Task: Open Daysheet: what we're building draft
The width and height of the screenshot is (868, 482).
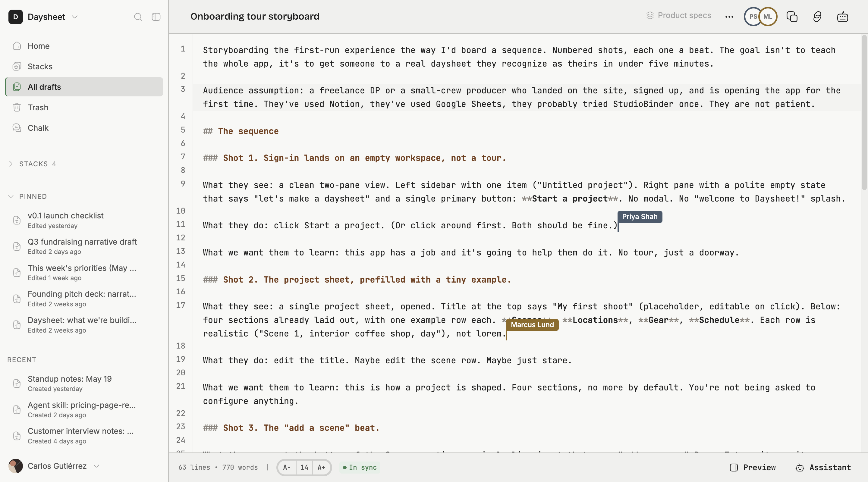Action: pos(84,325)
